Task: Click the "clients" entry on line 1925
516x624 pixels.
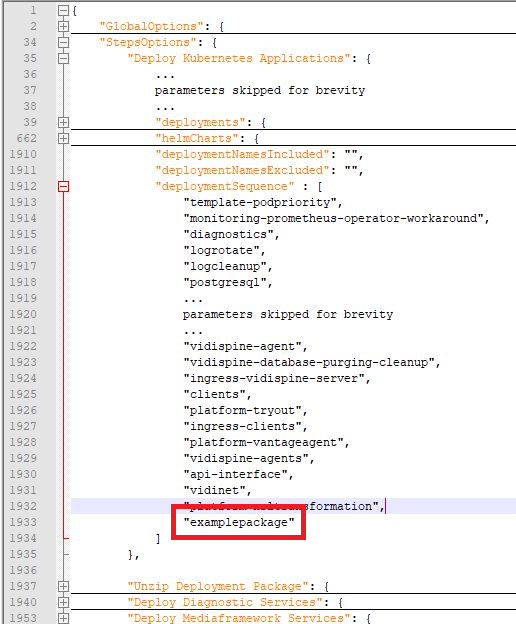Action: point(214,394)
